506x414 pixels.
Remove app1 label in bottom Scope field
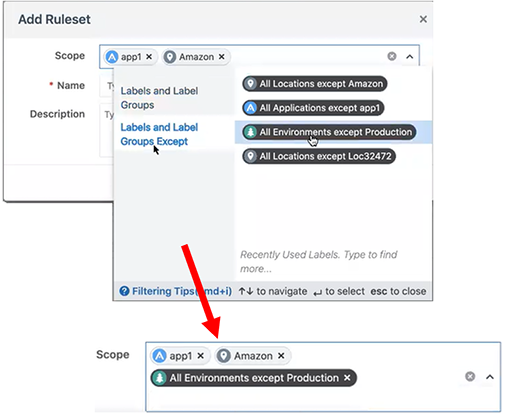coord(200,356)
